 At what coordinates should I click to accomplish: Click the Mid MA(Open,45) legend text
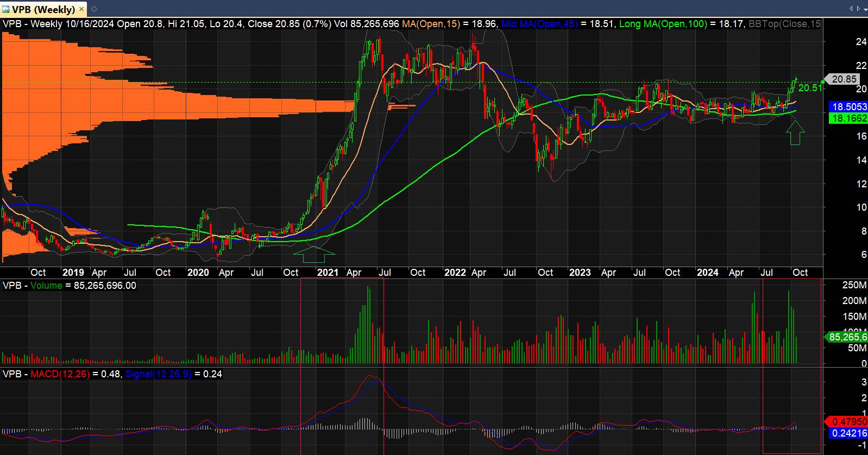pos(539,24)
